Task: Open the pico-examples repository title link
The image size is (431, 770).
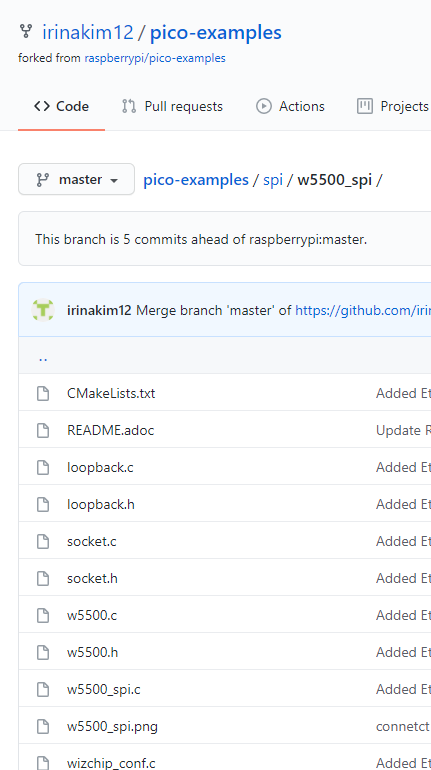Action: [x=216, y=32]
